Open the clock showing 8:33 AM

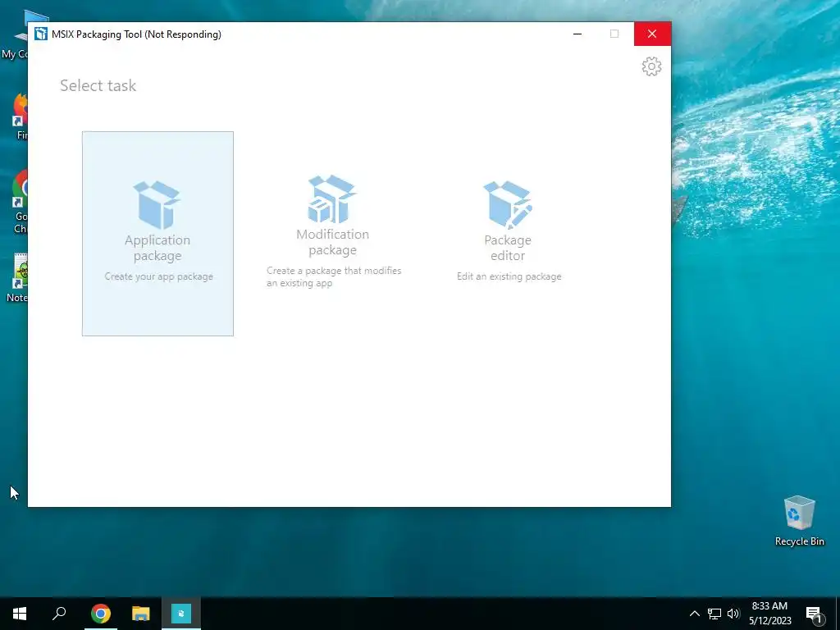[769, 614]
